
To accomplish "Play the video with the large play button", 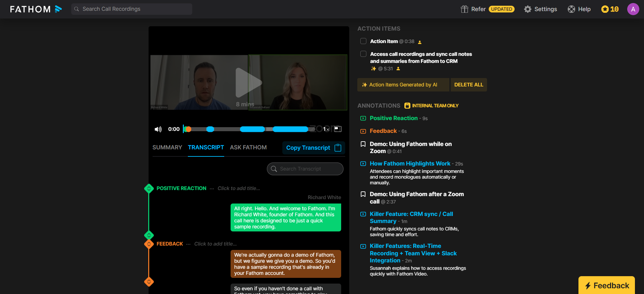I will click(x=248, y=83).
